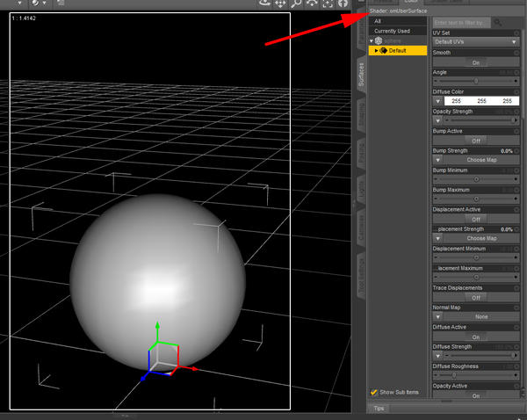The width and height of the screenshot is (527, 420).
Task: Toggle the Smooth On switch
Action: click(x=476, y=62)
